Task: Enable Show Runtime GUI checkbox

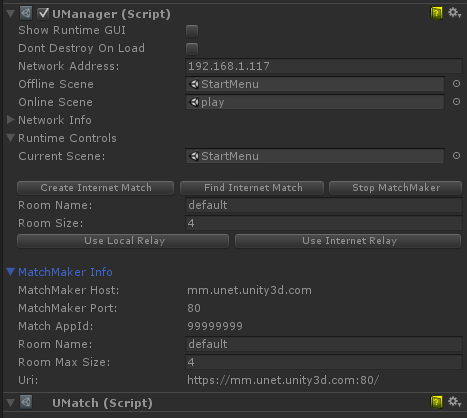Action: tap(192, 31)
